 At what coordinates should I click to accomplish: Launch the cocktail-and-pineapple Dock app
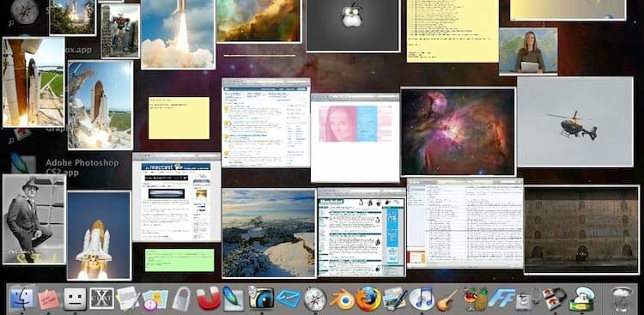[475, 299]
